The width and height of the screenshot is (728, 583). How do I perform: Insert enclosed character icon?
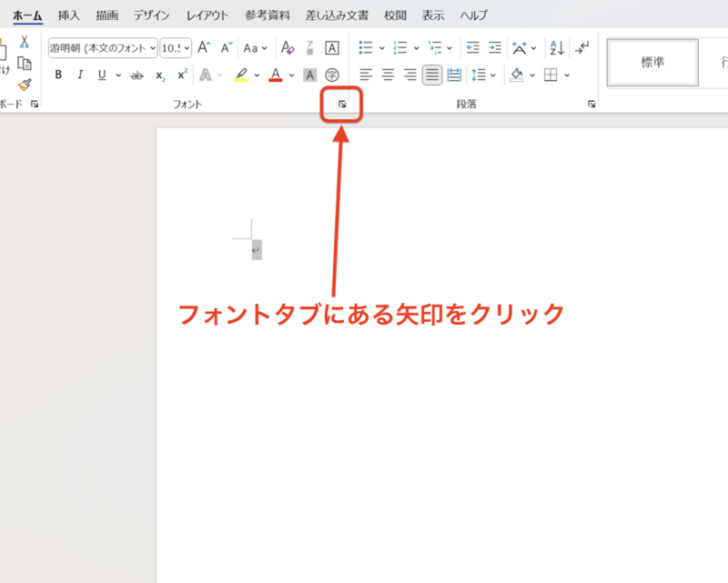click(x=332, y=75)
